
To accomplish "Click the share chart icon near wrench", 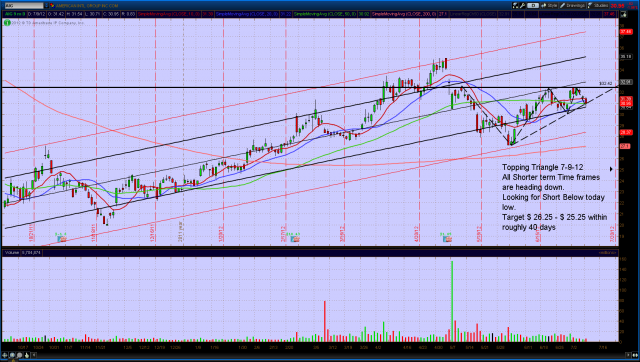I will (516, 6).
